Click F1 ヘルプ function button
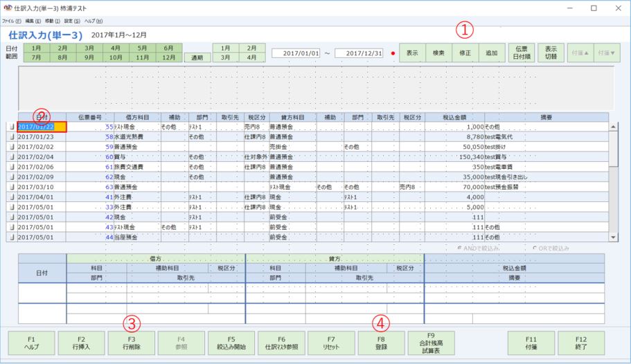The width and height of the screenshot is (631, 364). [31, 343]
